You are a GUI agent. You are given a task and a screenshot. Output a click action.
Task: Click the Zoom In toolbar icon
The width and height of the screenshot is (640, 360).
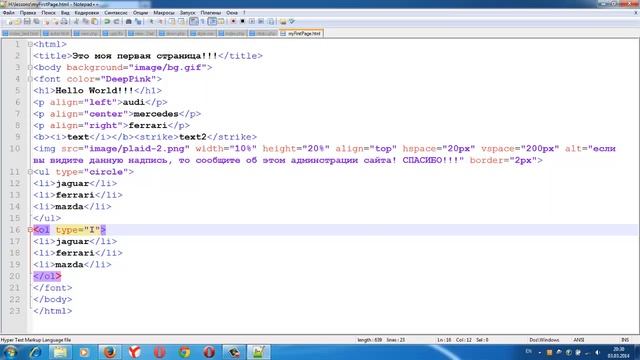pyautogui.click(x=151, y=21)
